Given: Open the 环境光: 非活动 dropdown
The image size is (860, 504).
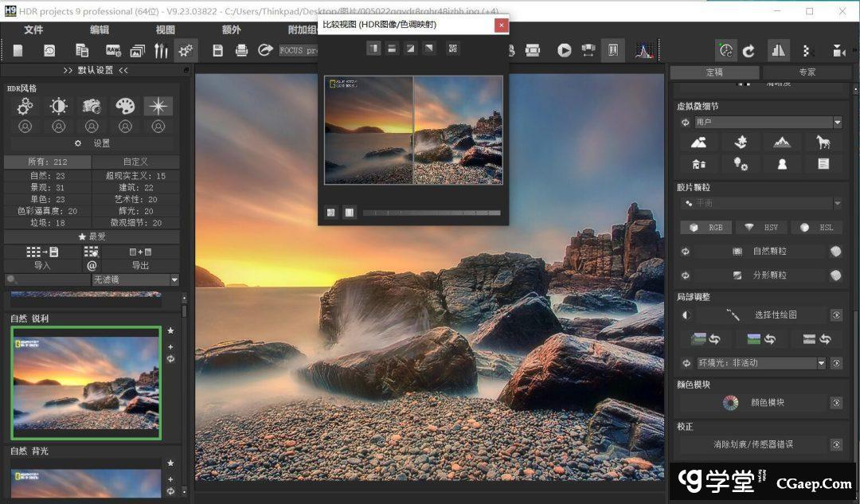Looking at the screenshot, I should [821, 363].
